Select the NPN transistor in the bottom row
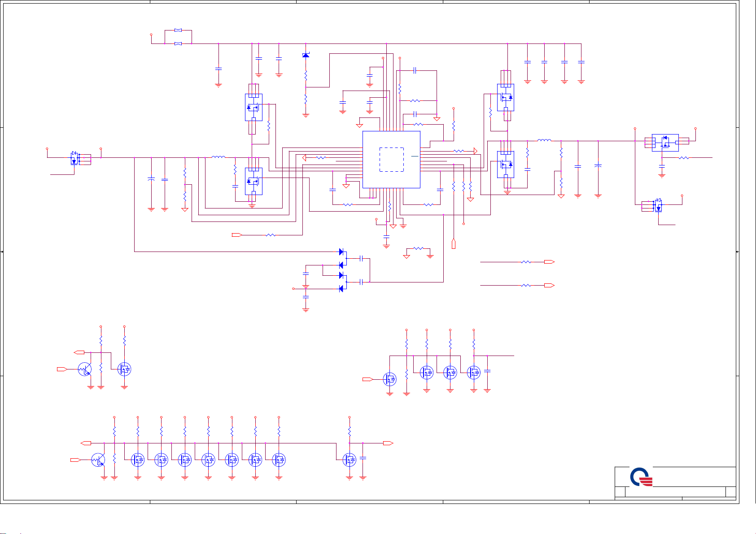Viewport: 756px width, 534px height. pyautogui.click(x=98, y=460)
